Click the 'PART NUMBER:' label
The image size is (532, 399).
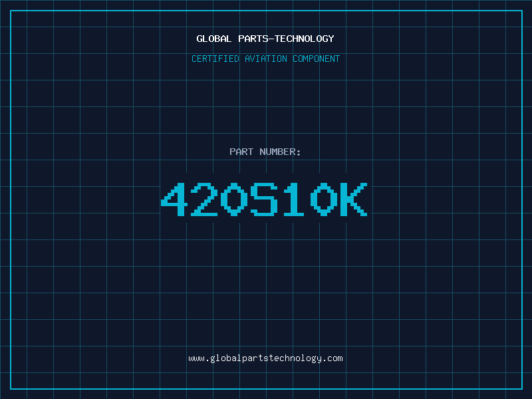click(265, 152)
